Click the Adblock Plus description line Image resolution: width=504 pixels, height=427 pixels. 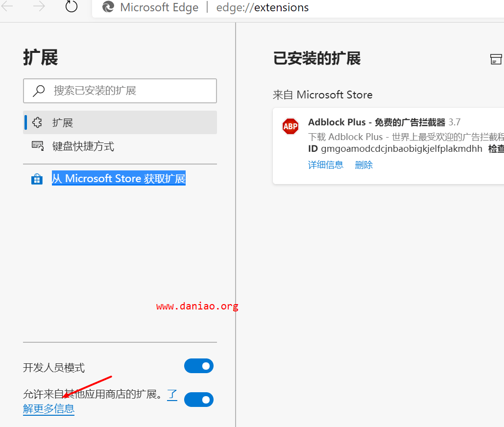tap(406, 137)
